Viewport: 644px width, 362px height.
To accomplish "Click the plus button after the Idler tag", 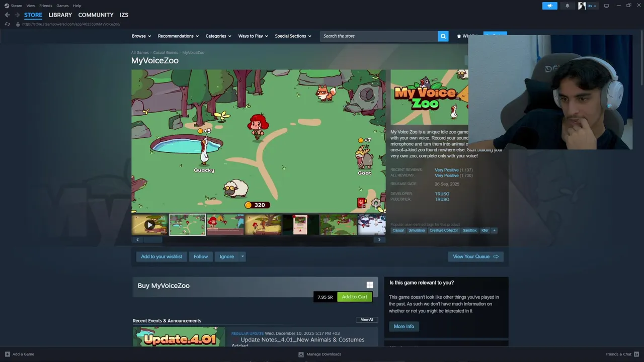I will click(494, 230).
